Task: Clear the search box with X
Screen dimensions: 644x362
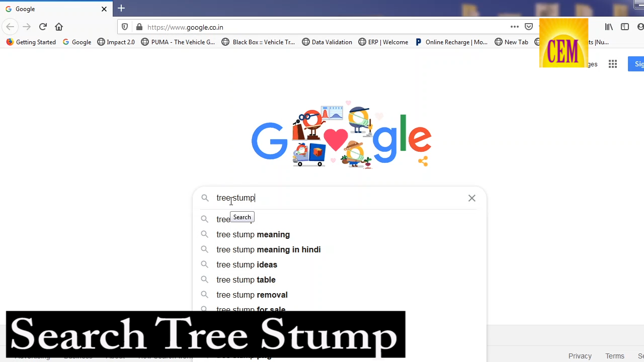Action: [472, 198]
